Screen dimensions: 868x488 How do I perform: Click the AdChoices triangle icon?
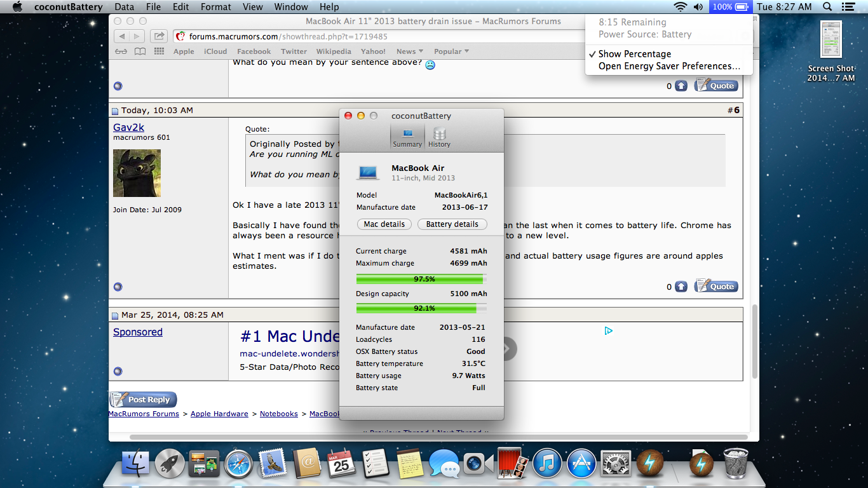[608, 331]
